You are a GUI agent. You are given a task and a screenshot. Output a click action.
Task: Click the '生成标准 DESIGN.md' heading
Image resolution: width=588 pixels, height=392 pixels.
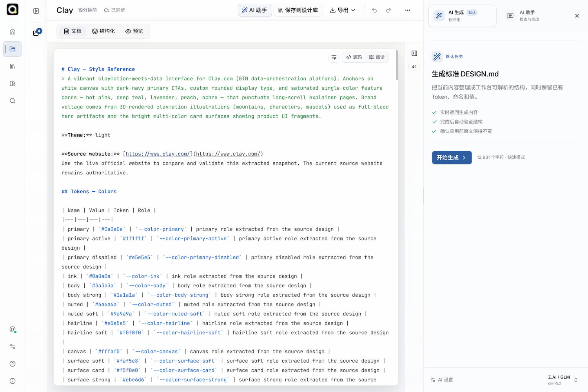click(x=465, y=74)
